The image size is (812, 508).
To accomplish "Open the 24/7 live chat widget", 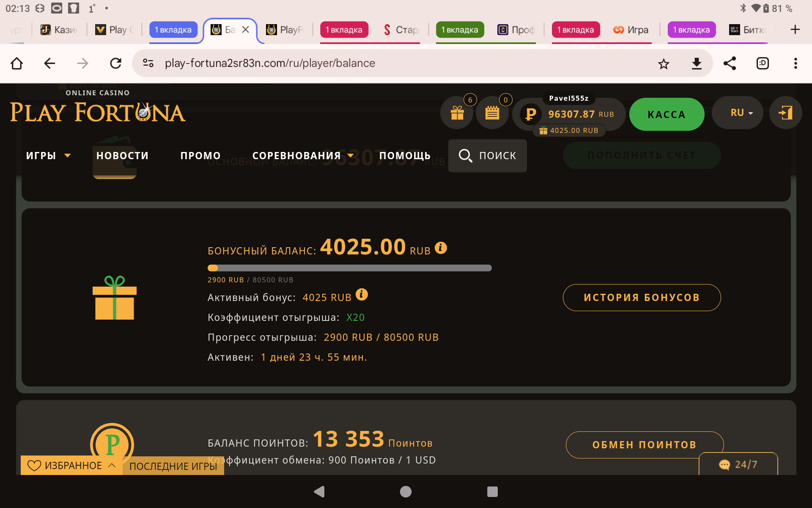I will pyautogui.click(x=738, y=464).
